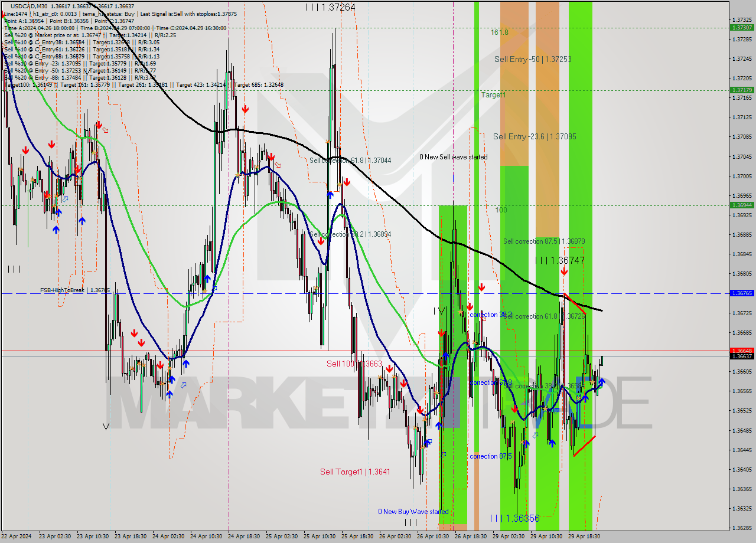Click 1.36885 on the price axis
Viewport: 756px width, 543px height.
741,234
